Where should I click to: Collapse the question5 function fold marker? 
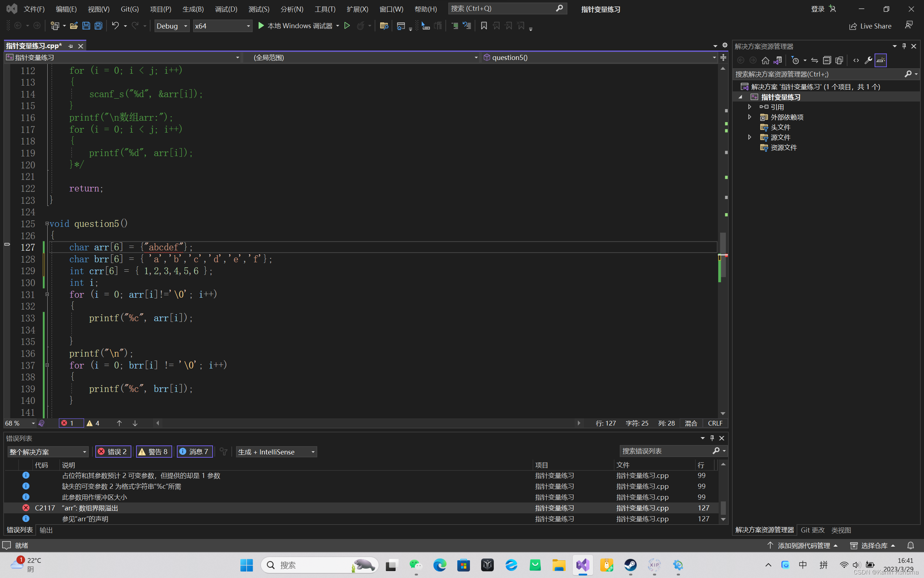click(x=47, y=224)
